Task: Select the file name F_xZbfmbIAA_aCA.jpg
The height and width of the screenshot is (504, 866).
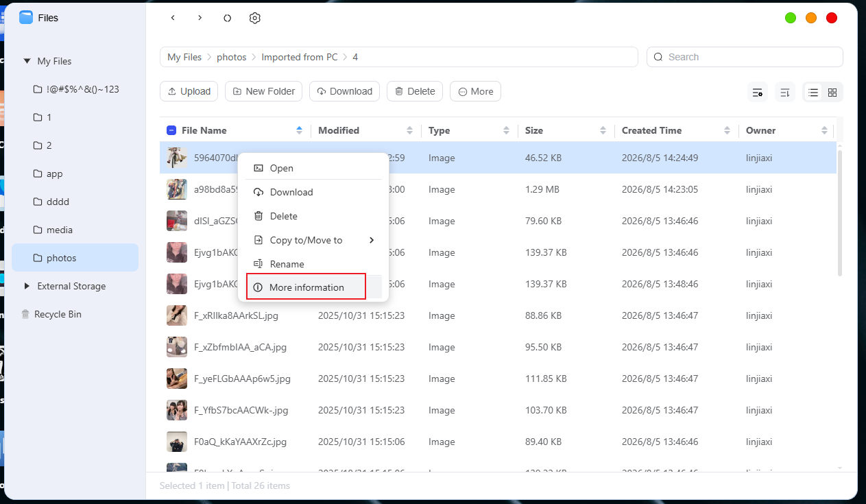Action: coord(240,347)
